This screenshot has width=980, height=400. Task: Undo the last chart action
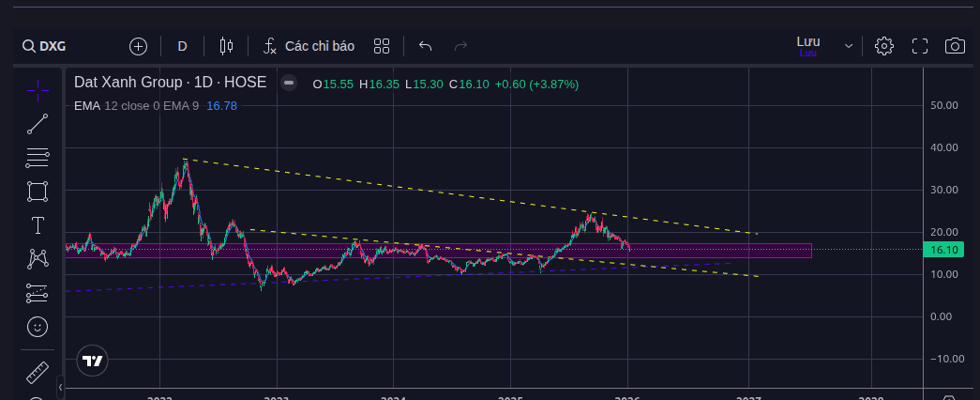click(x=426, y=46)
